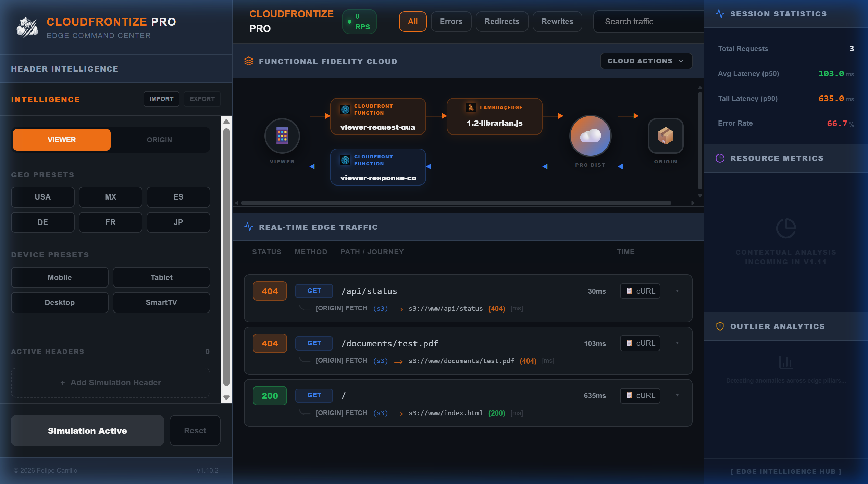This screenshot has width=868, height=484.
Task: Select the viewer-request CloudFront Function node
Action: (x=378, y=116)
